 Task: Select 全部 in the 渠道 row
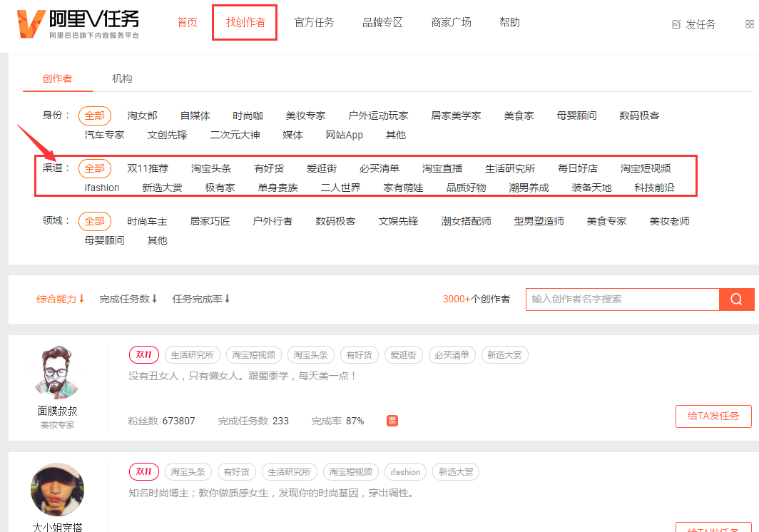(x=95, y=168)
